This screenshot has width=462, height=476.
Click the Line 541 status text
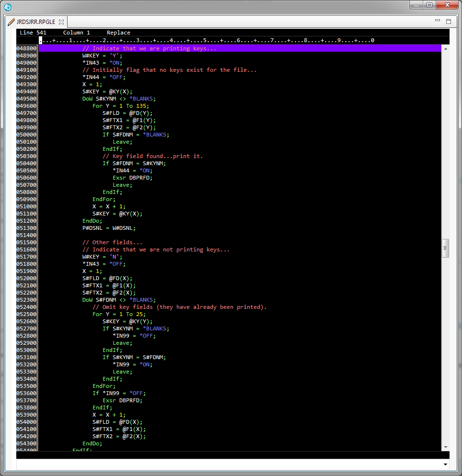pyautogui.click(x=33, y=33)
